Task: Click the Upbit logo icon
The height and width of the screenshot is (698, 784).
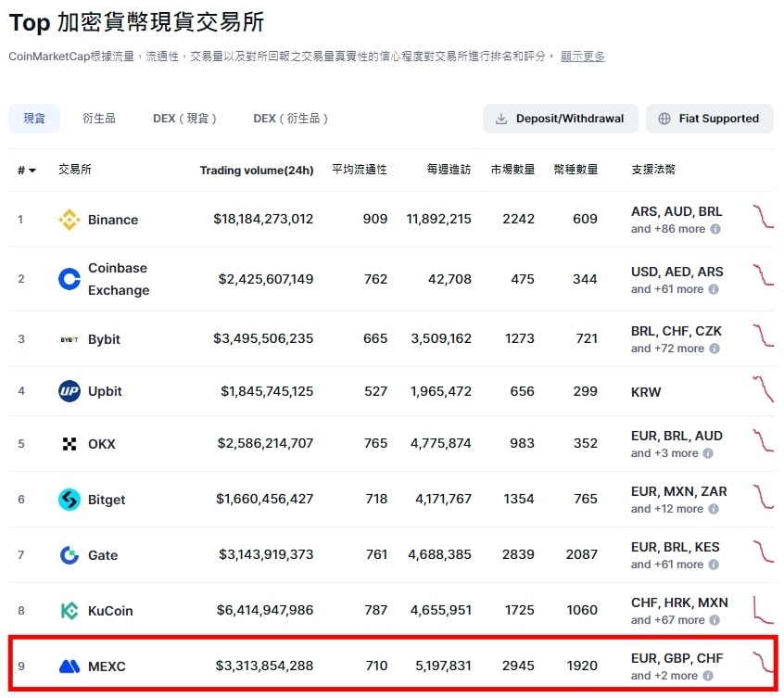Action: click(69, 391)
